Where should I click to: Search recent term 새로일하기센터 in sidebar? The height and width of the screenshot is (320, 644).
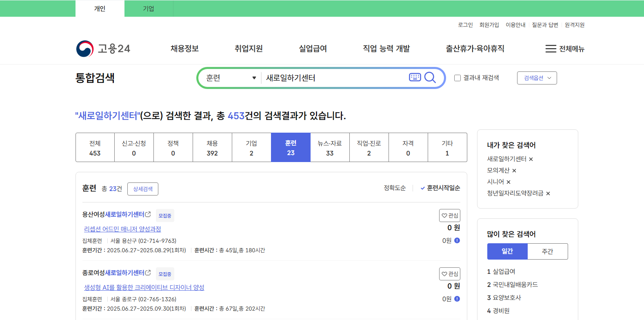pyautogui.click(x=507, y=159)
